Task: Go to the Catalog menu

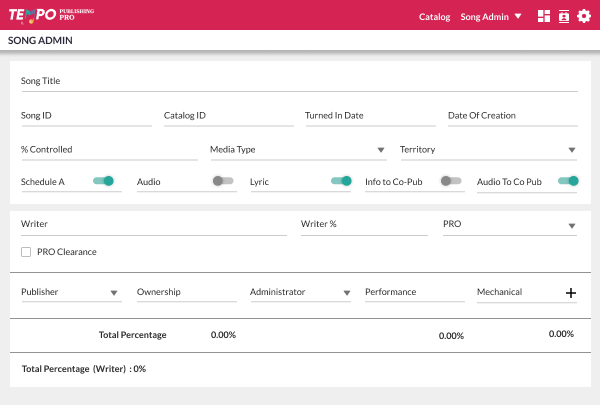Action: tap(434, 16)
